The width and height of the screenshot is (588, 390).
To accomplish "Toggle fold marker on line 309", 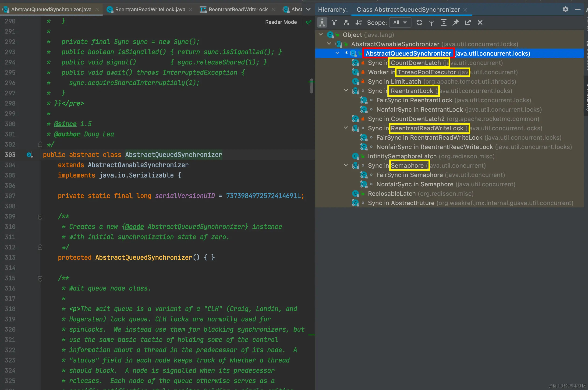I will tap(40, 217).
